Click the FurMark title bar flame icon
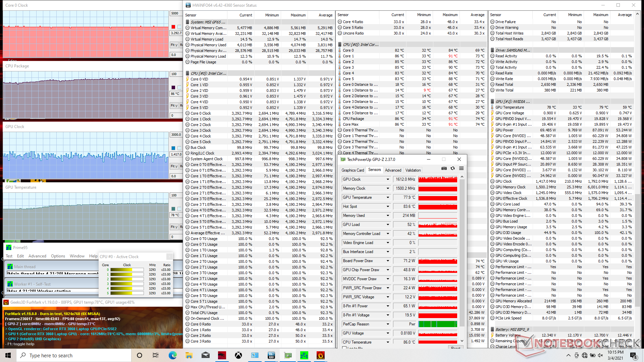 (x=6, y=302)
